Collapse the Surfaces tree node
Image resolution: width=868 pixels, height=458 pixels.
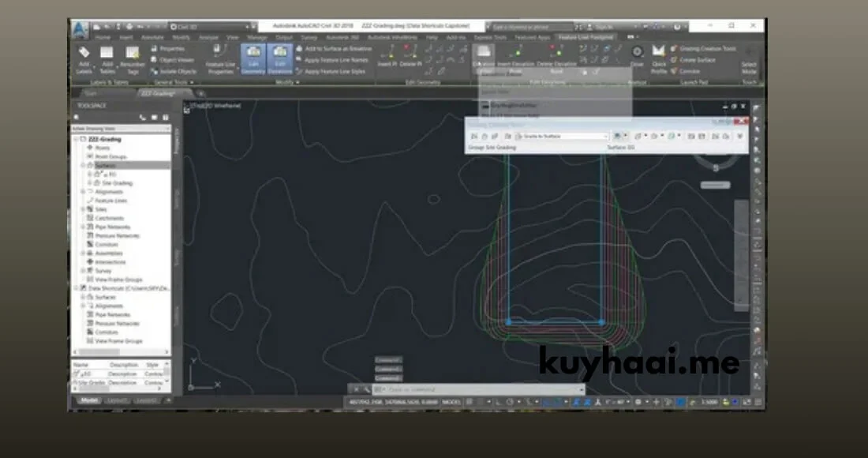pos(83,166)
